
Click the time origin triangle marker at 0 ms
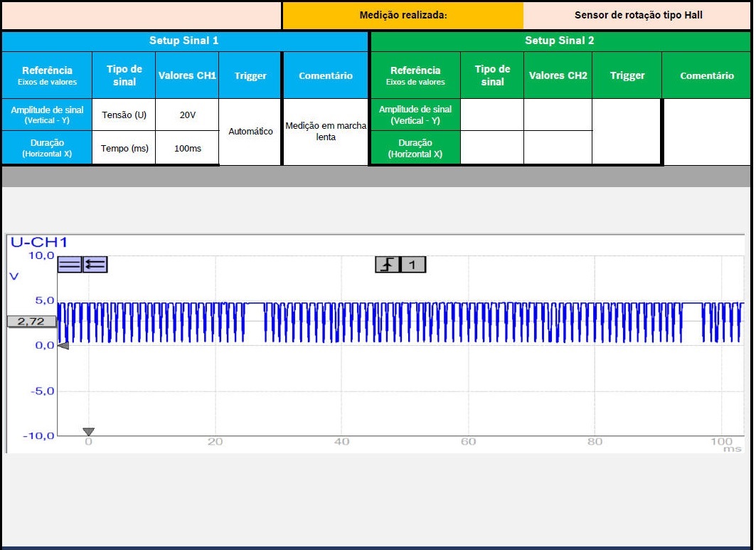tap(88, 432)
